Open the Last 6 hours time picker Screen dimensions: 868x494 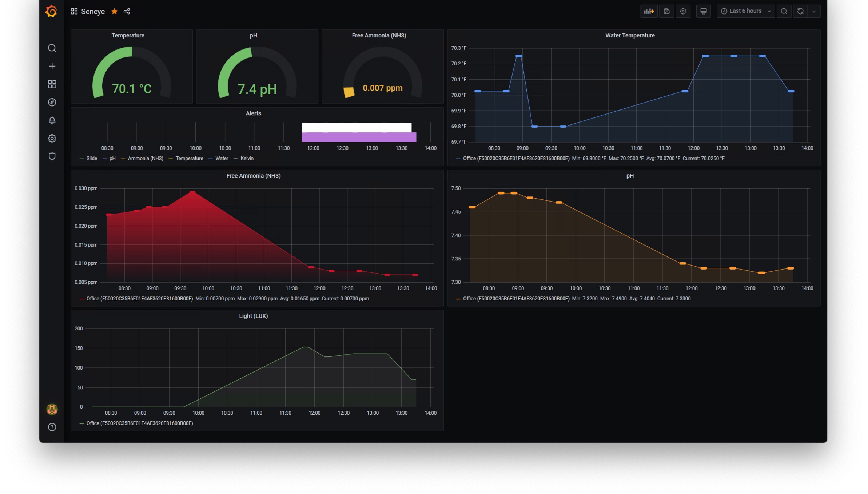pyautogui.click(x=745, y=11)
